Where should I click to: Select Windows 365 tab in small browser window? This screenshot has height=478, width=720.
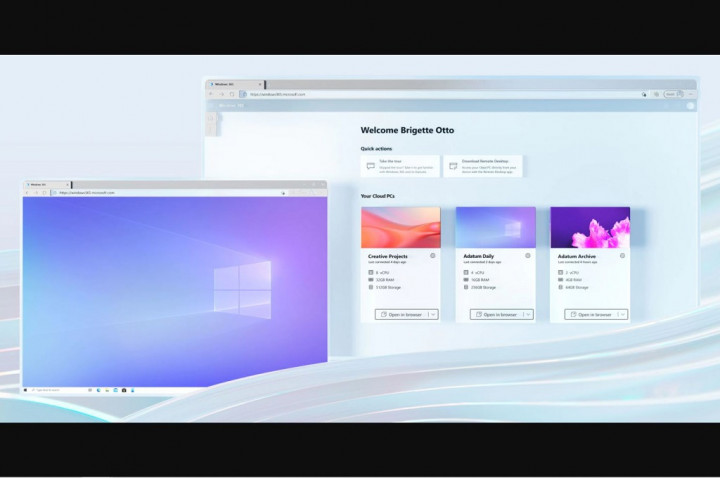tap(47, 185)
